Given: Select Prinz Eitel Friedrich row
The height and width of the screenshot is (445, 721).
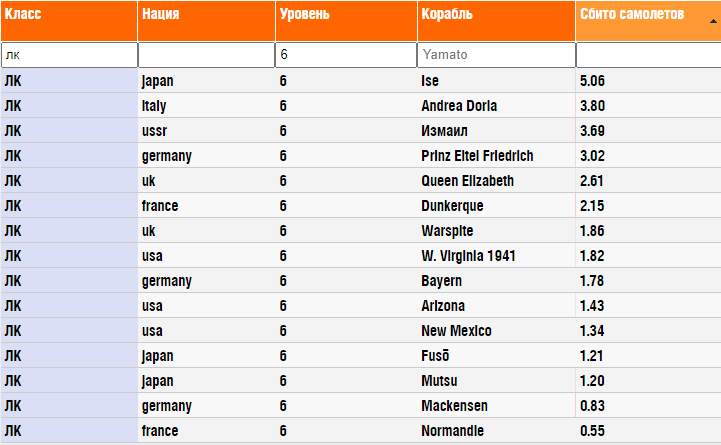Looking at the screenshot, I should point(360,156).
